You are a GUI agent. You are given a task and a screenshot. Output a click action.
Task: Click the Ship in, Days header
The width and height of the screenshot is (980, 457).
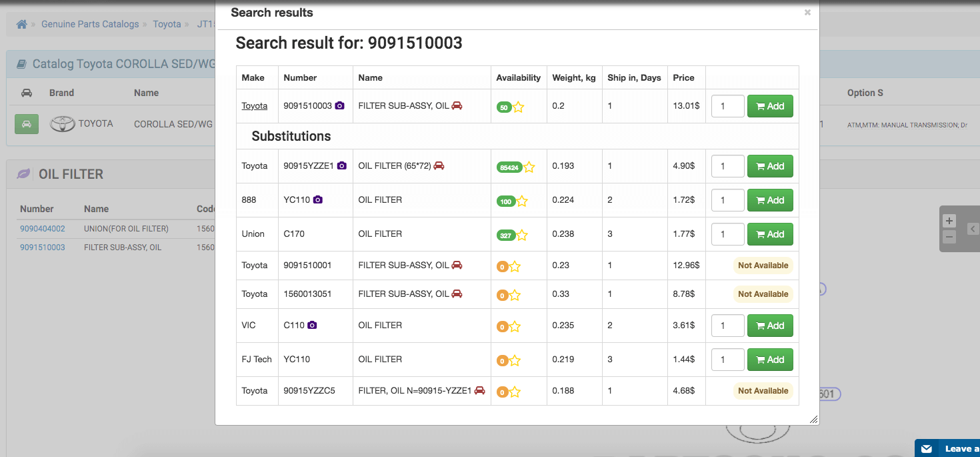click(634, 77)
